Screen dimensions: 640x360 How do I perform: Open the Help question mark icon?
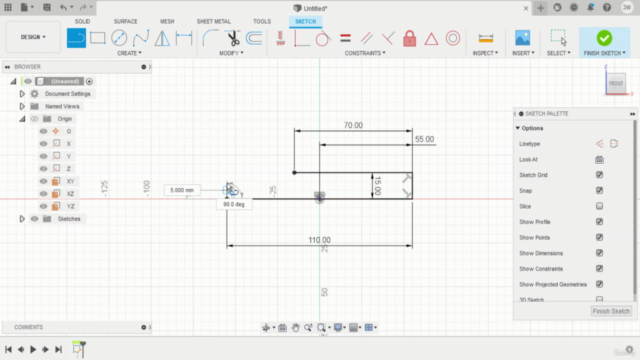pyautogui.click(x=607, y=8)
